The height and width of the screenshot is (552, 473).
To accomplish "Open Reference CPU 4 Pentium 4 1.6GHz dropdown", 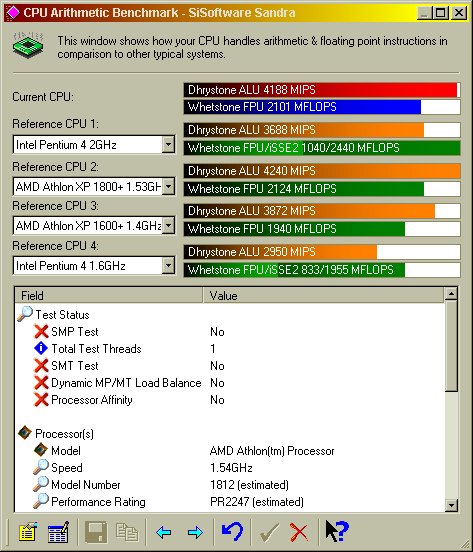I will coord(168,265).
